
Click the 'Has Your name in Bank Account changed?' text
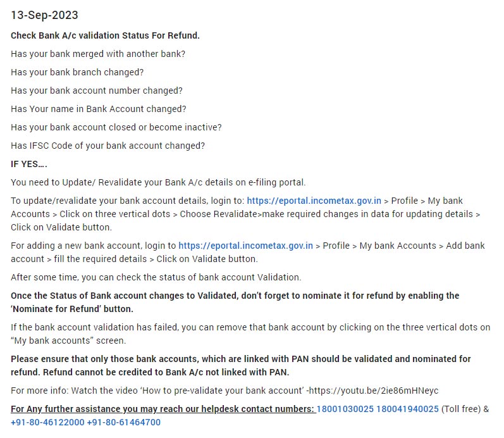[x=99, y=109]
